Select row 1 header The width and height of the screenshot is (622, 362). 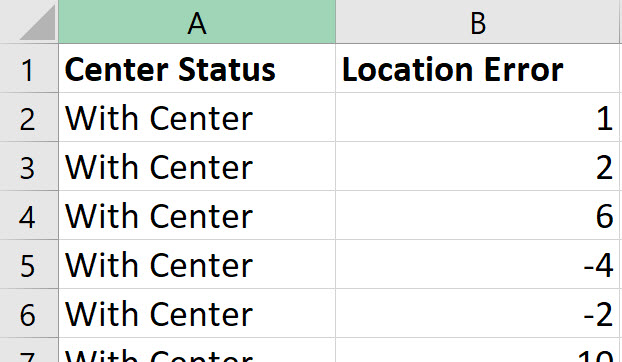[29, 68]
